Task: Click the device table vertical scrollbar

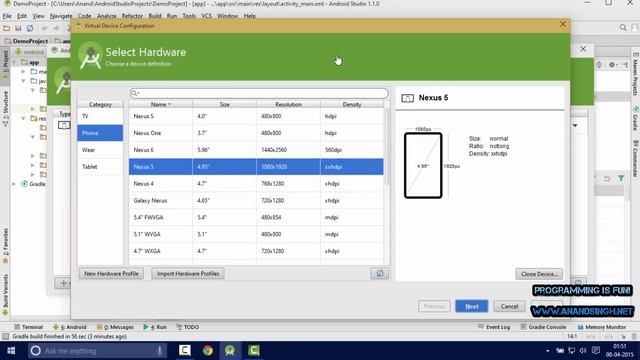Action: [x=387, y=147]
